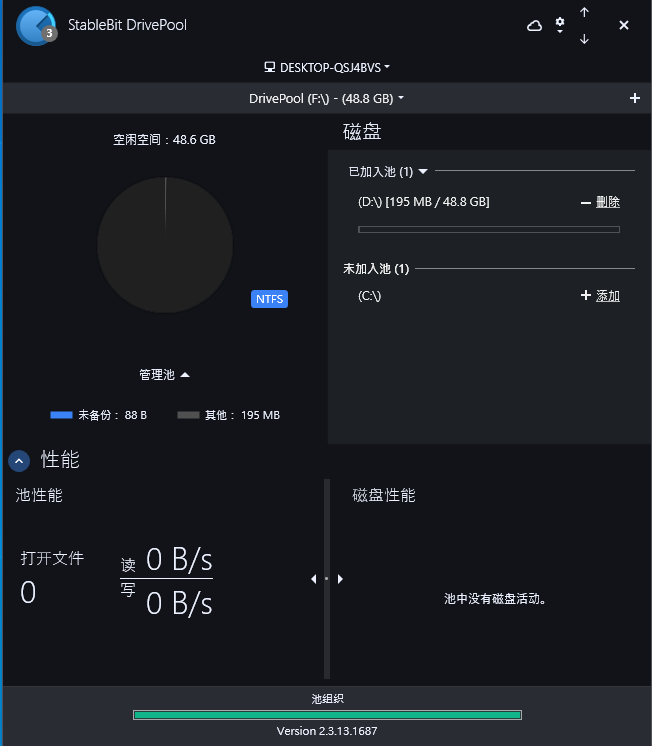Click the 空闲空间：48.6 GB label

point(164,139)
